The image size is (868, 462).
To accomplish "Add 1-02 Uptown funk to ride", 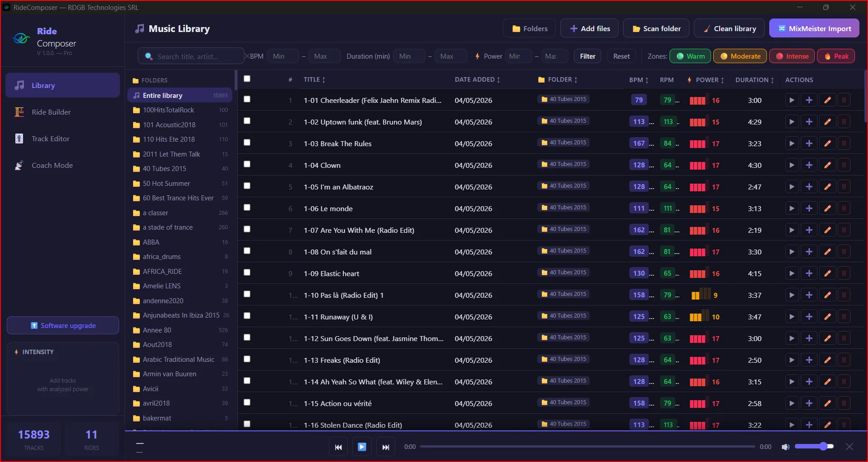I will pyautogui.click(x=809, y=122).
